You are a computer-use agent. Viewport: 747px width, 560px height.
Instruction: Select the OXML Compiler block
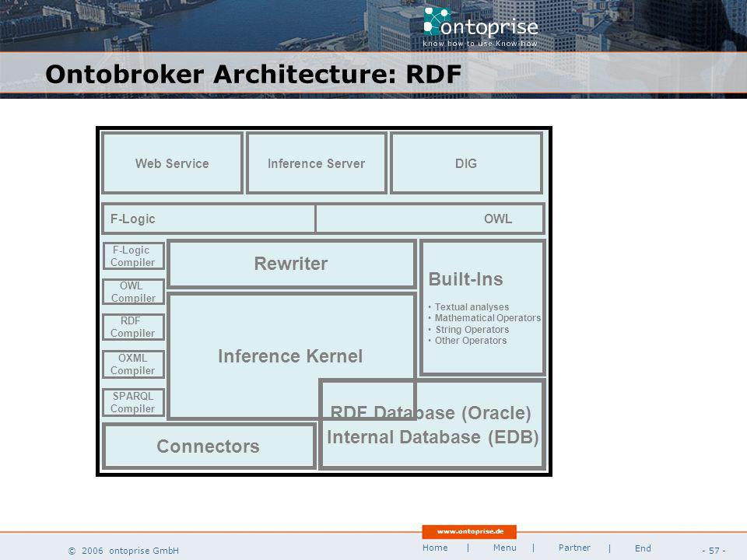133,364
